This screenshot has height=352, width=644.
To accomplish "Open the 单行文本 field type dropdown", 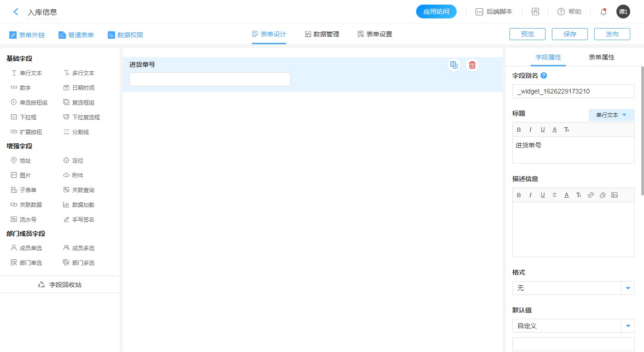I will [611, 115].
